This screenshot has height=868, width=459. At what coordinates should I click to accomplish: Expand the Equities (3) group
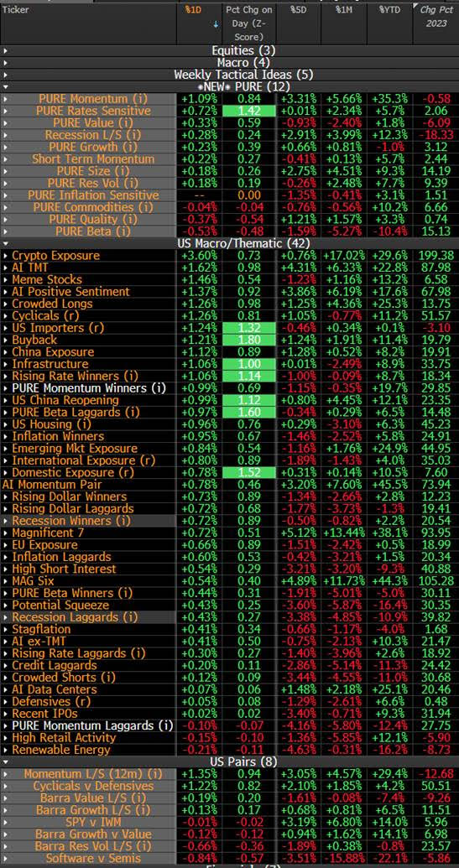pyautogui.click(x=5, y=51)
